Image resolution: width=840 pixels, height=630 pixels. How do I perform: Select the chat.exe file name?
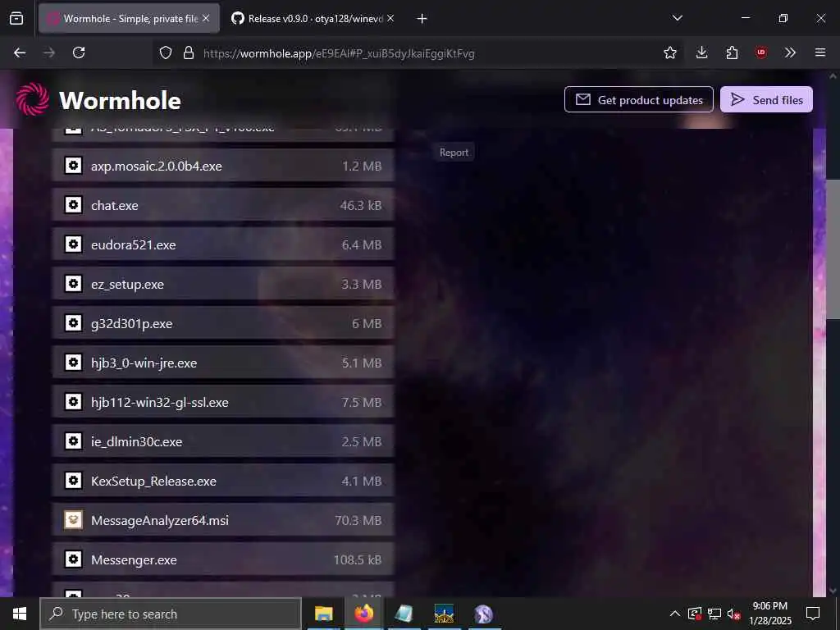115,205
